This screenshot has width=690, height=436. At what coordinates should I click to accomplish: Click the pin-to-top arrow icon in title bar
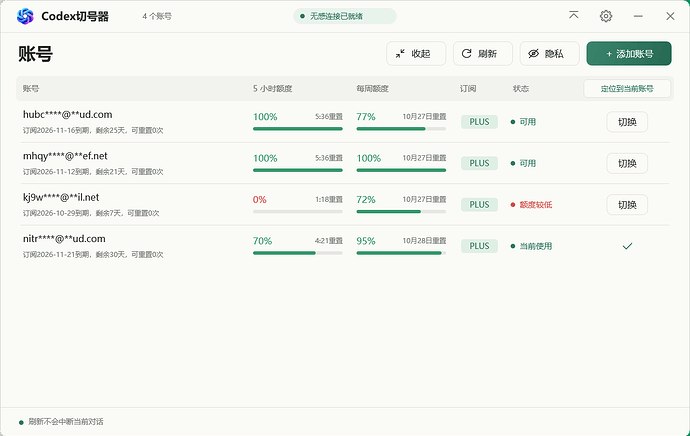click(x=573, y=16)
